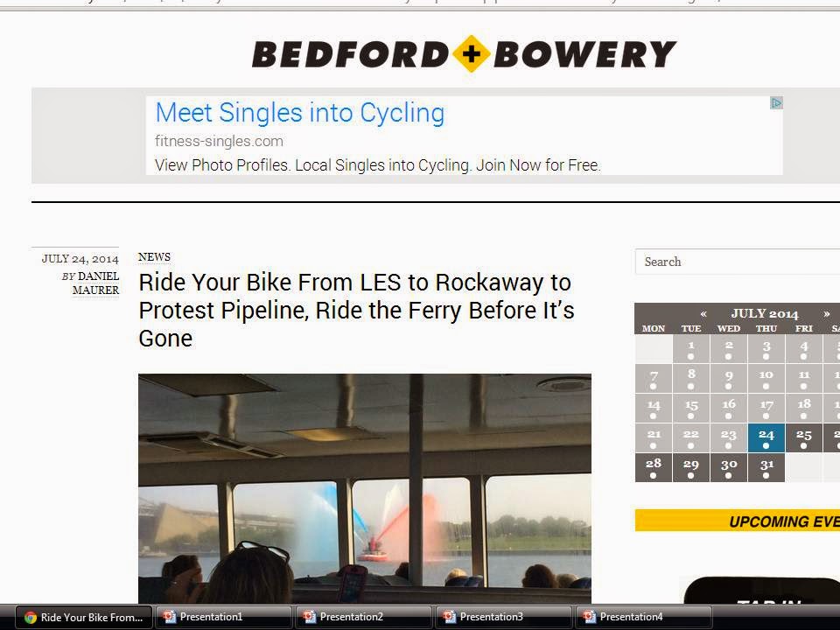This screenshot has width=840, height=630.
Task: Select July 31 on the calendar
Action: pyautogui.click(x=766, y=467)
